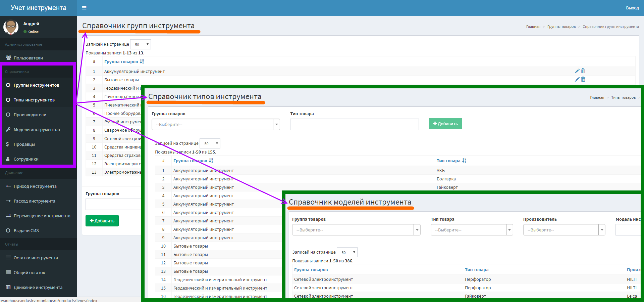Click the trash icon for Бытовые товары
Viewport: 644px width, 302px height.
pyautogui.click(x=583, y=79)
